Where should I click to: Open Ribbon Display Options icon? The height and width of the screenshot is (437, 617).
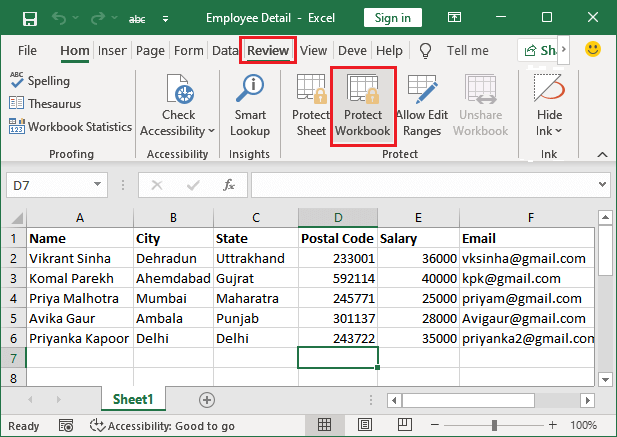point(454,17)
